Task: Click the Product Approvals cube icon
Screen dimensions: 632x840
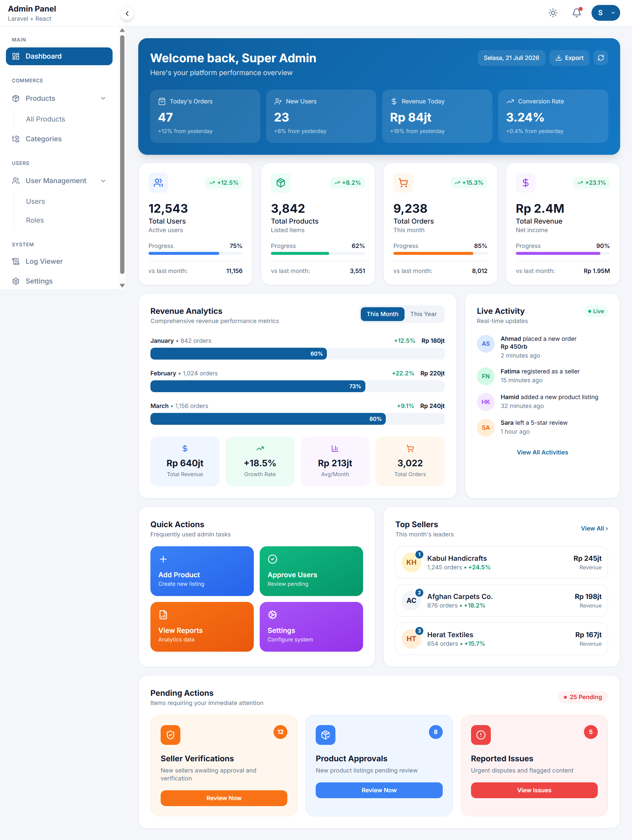Action: click(x=325, y=735)
